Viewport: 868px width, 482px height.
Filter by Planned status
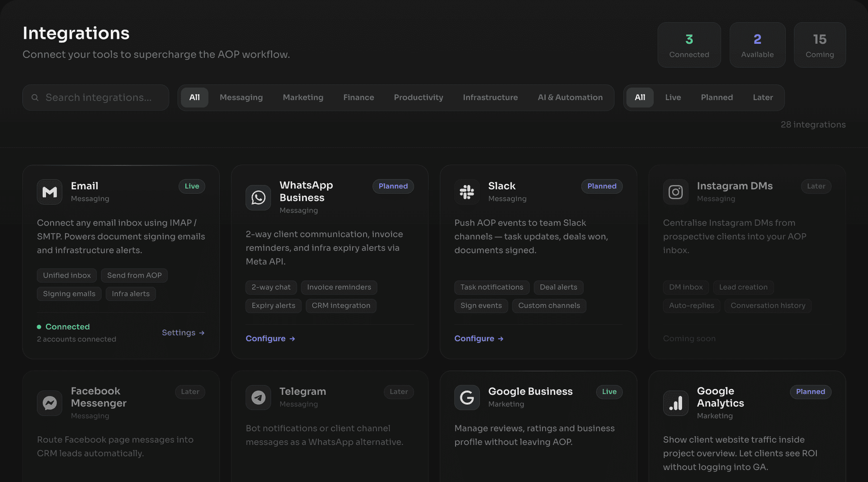coord(717,98)
